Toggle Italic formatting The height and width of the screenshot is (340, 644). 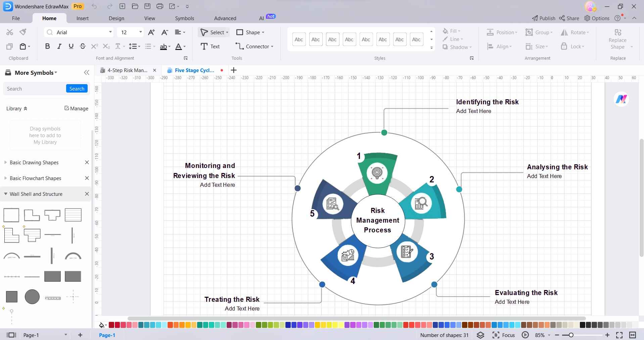click(59, 46)
